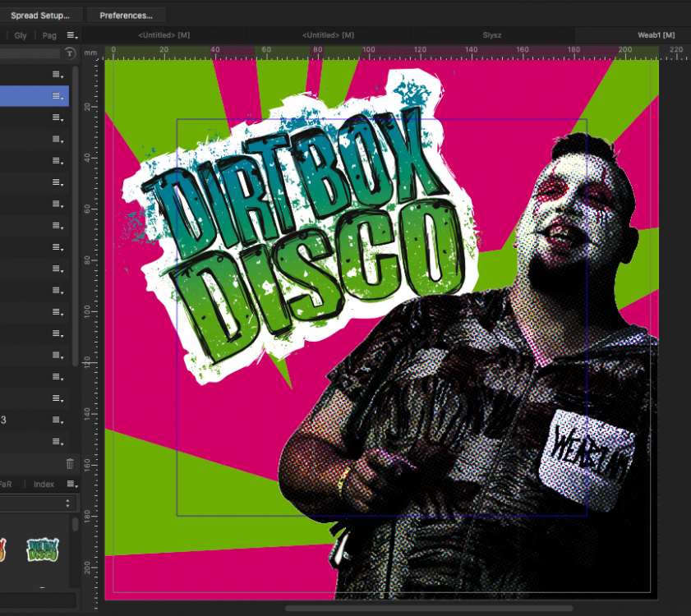
Task: Open the Gly panel tab
Action: 21,35
